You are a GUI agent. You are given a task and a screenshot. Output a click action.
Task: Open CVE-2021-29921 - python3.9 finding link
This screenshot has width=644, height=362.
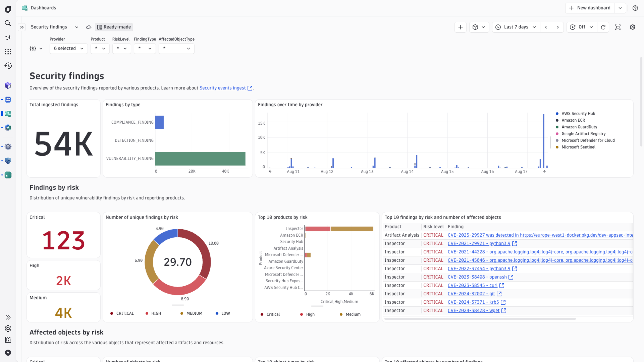(x=482, y=243)
